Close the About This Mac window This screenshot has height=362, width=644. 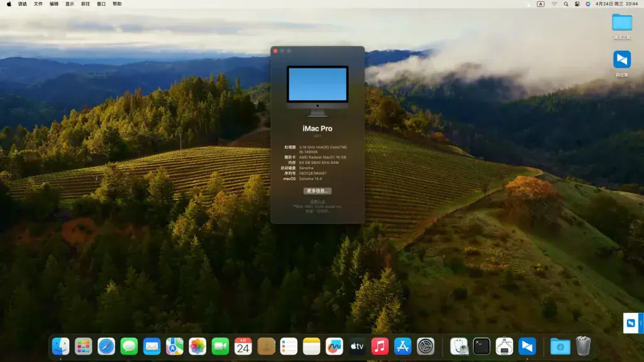(x=275, y=51)
